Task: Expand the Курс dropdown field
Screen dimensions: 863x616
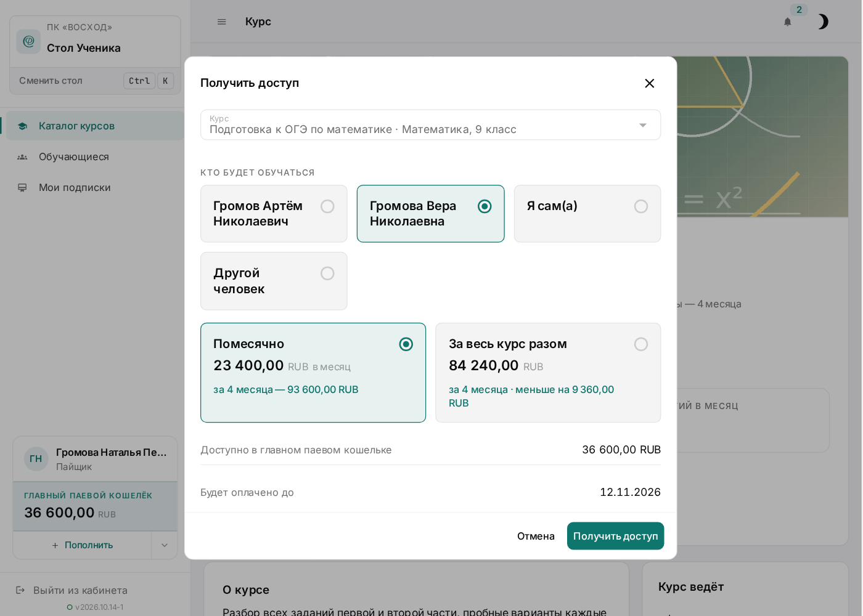Action: tap(430, 125)
